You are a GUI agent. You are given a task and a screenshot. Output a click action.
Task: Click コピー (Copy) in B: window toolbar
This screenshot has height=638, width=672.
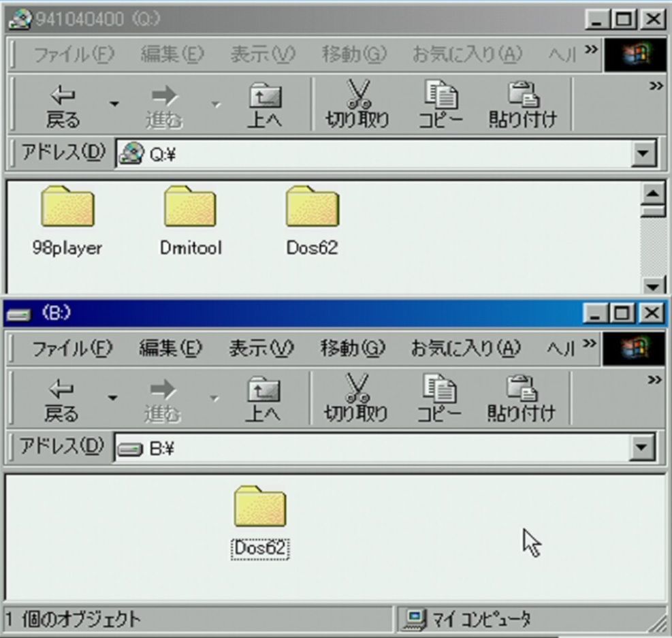click(x=439, y=398)
